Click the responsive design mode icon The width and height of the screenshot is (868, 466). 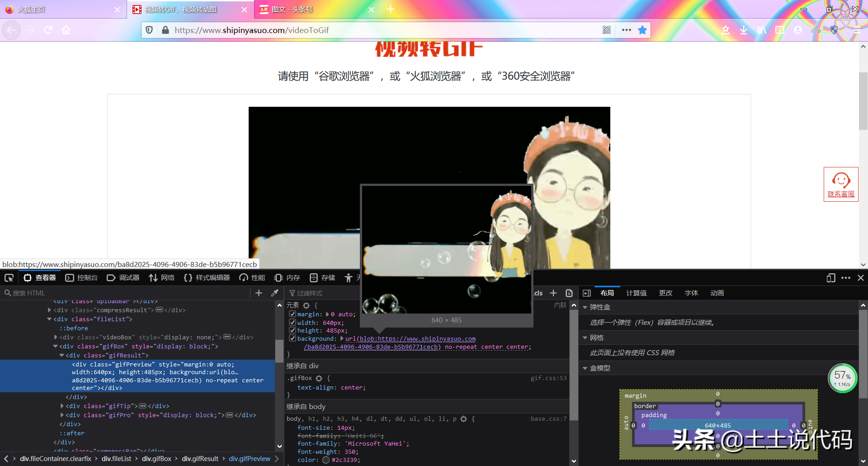[x=831, y=278]
